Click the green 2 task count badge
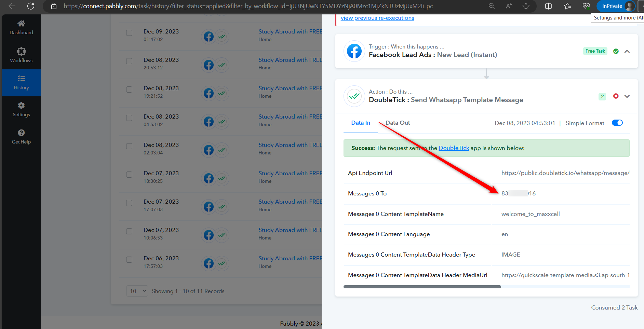 coord(602,96)
